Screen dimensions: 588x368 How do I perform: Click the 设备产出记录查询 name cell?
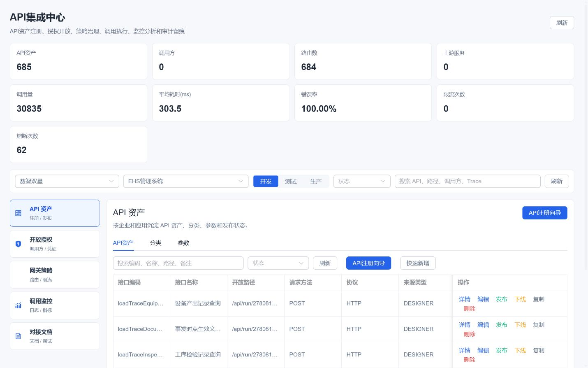click(x=198, y=303)
